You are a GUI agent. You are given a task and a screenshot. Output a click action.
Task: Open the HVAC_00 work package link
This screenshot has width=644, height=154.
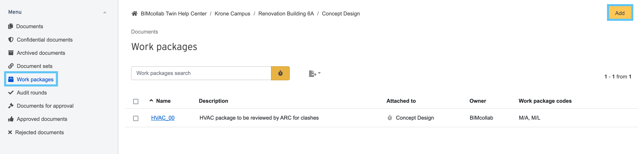(x=163, y=118)
